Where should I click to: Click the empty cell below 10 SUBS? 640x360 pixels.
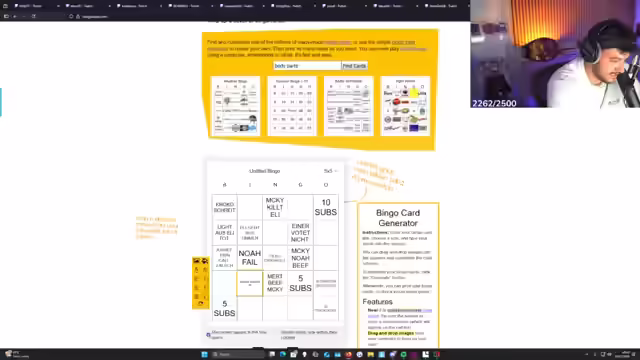[x=326, y=233]
